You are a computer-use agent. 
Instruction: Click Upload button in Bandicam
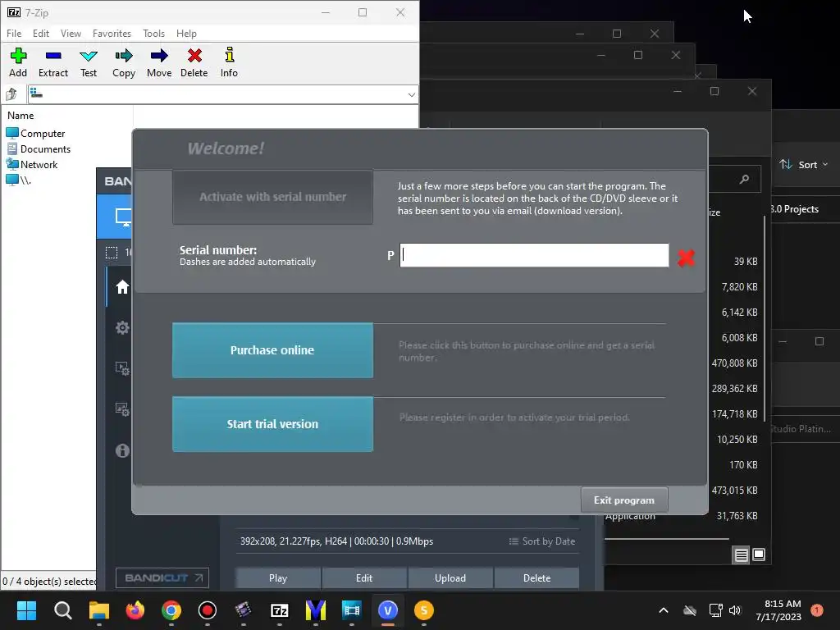pos(450,578)
